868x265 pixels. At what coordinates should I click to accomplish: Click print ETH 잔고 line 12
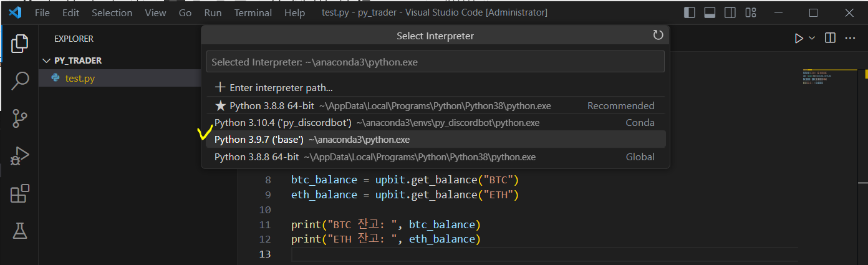pos(386,239)
